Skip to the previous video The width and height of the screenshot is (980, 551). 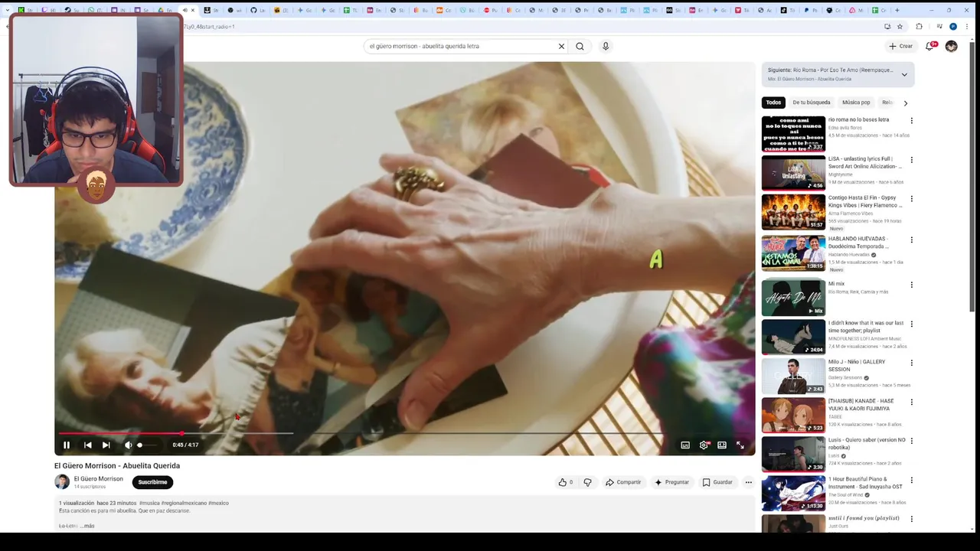pyautogui.click(x=88, y=445)
